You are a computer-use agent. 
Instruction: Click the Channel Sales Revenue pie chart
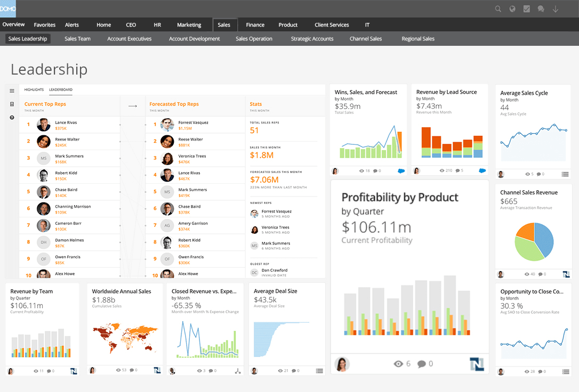[x=534, y=242]
